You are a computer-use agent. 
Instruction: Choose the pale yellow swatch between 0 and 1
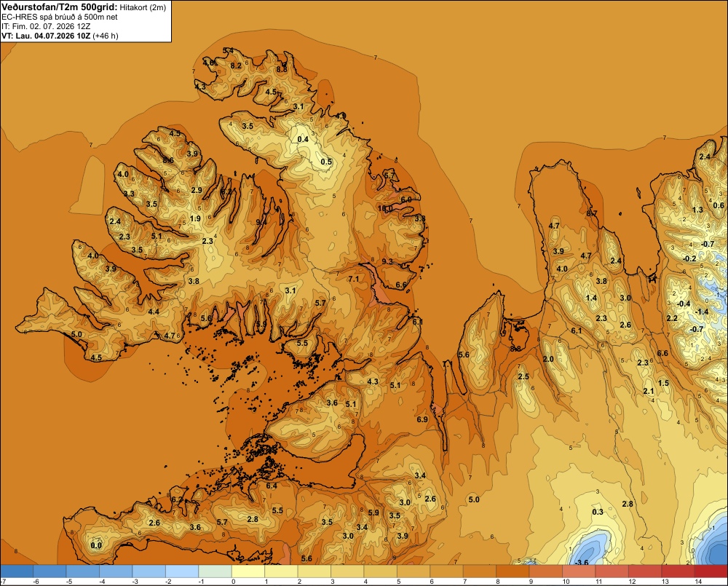coord(248,571)
